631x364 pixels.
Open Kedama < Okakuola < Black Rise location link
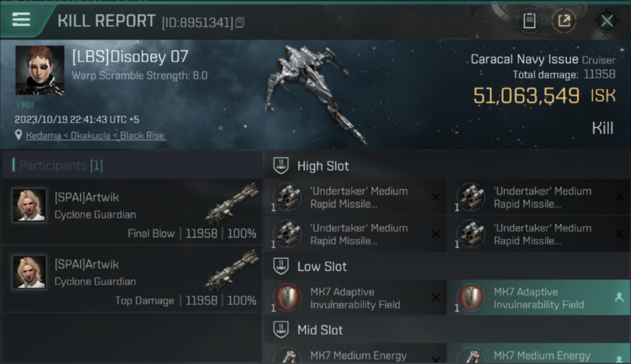click(x=96, y=136)
